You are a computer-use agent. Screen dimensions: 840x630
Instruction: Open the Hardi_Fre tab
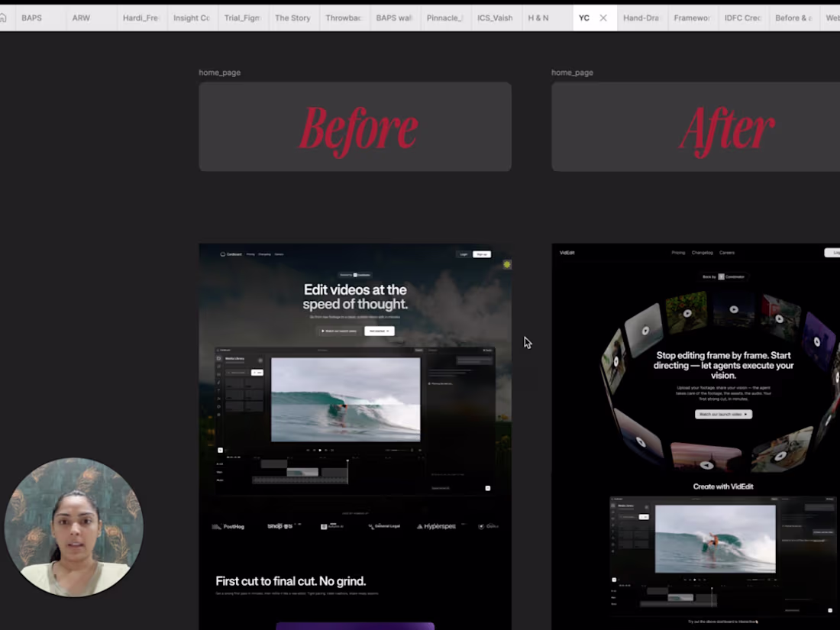141,18
